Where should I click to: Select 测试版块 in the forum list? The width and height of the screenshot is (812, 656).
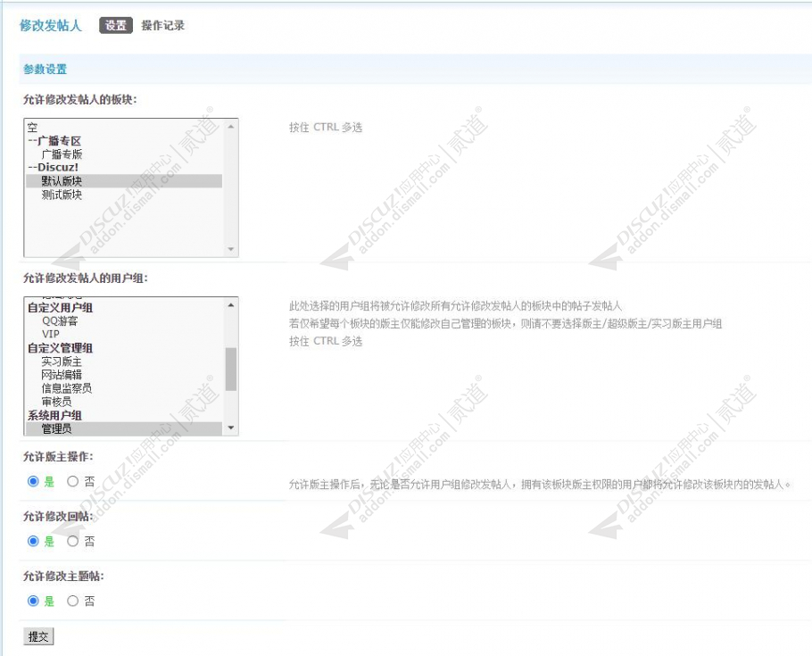click(124, 195)
